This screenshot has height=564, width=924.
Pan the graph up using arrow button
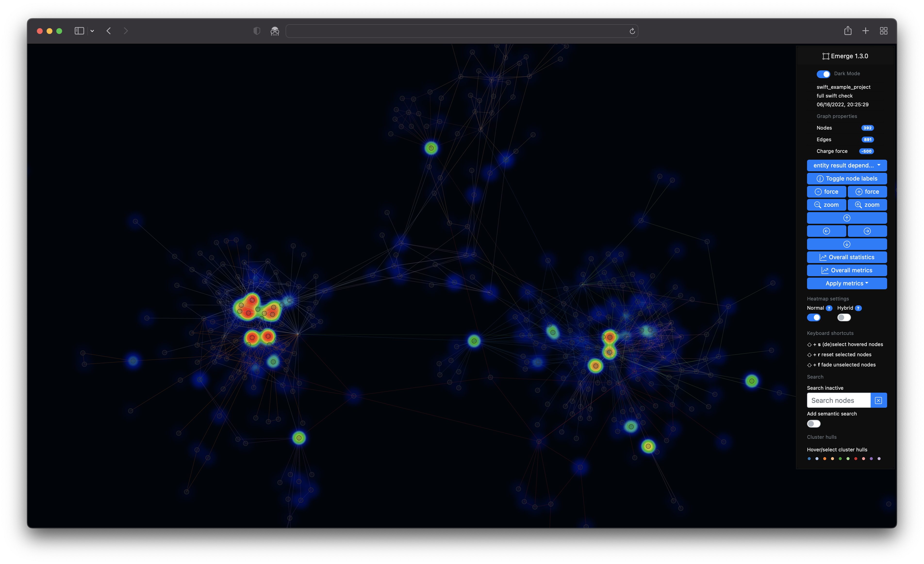tap(846, 218)
